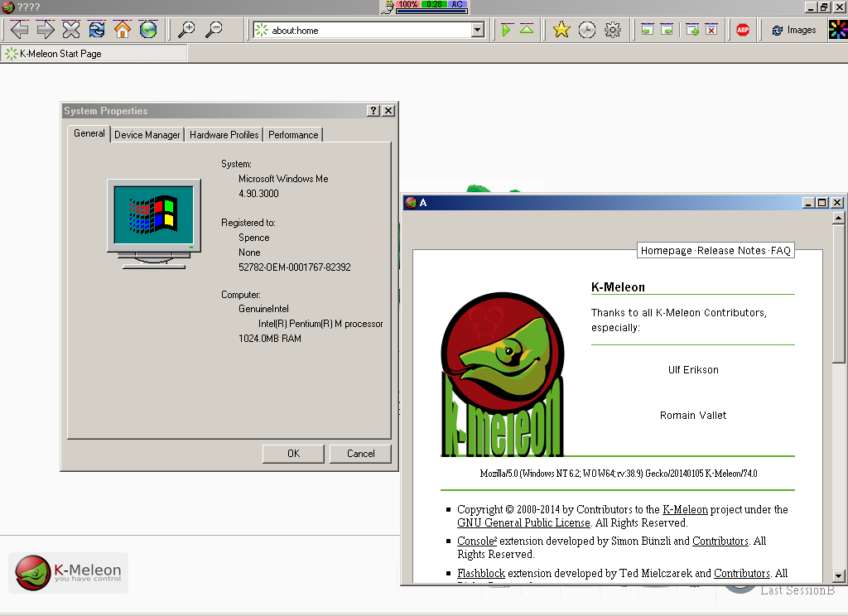Screen dimensions: 848x616
Task: Select the K-Meleon Start Page tab
Action: [94, 53]
